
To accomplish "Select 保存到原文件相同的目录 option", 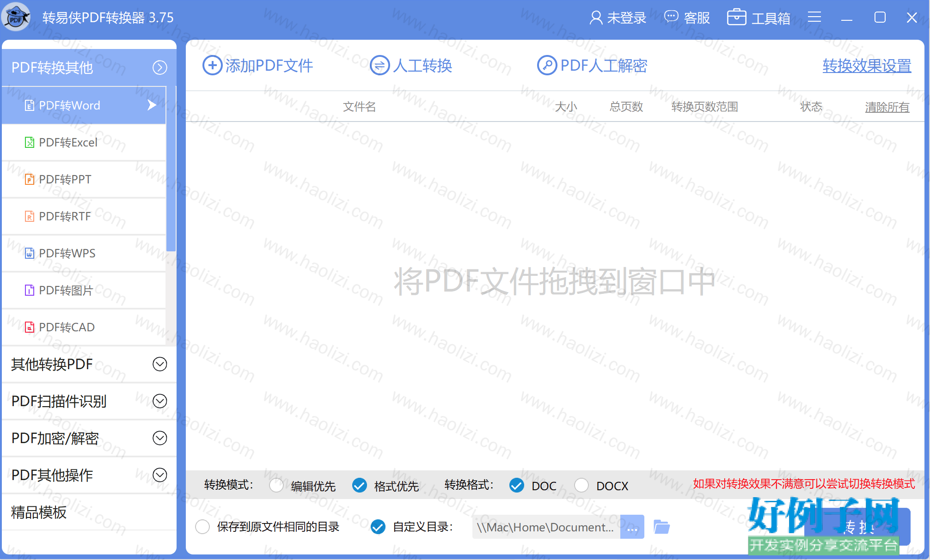I will [202, 527].
